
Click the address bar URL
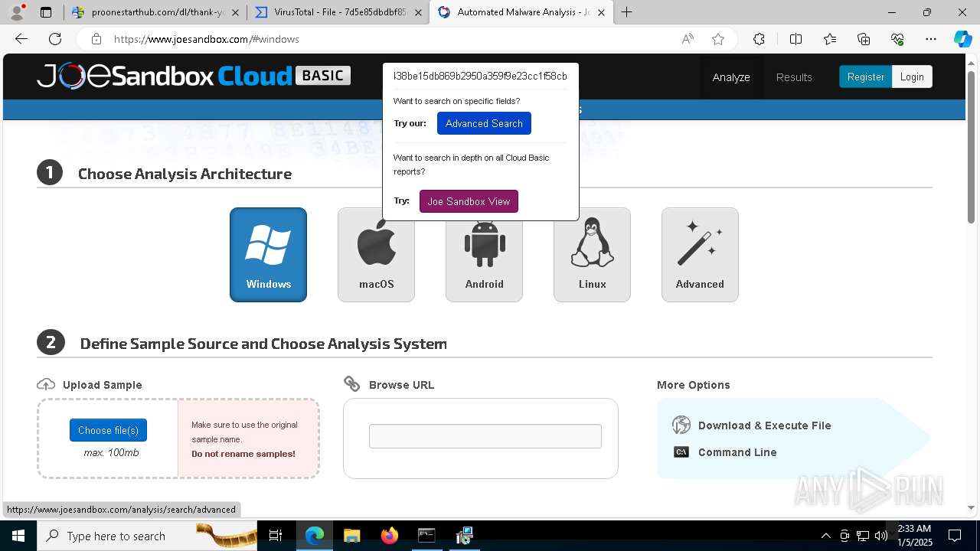[207, 39]
